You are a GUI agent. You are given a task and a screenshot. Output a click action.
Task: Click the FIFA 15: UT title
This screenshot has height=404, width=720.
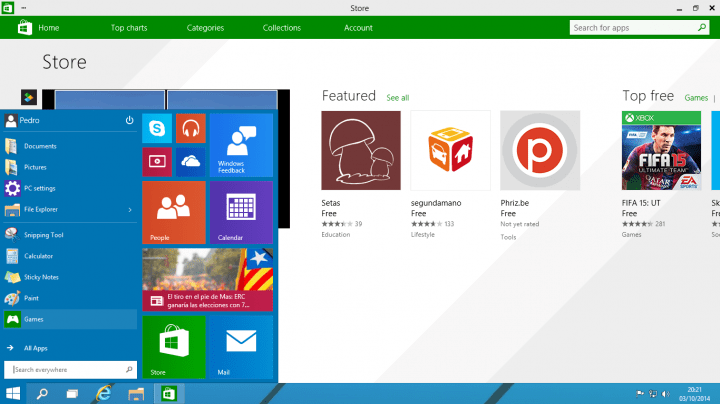pyautogui.click(x=641, y=203)
